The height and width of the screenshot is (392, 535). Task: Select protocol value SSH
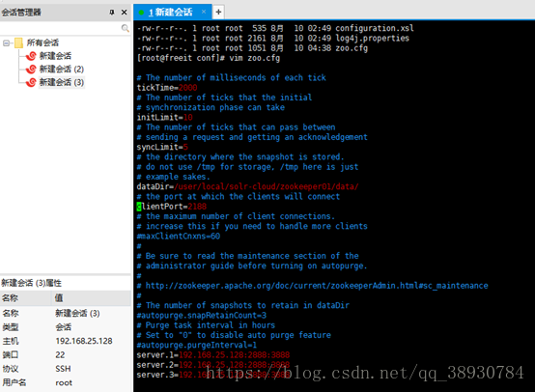tap(63, 369)
